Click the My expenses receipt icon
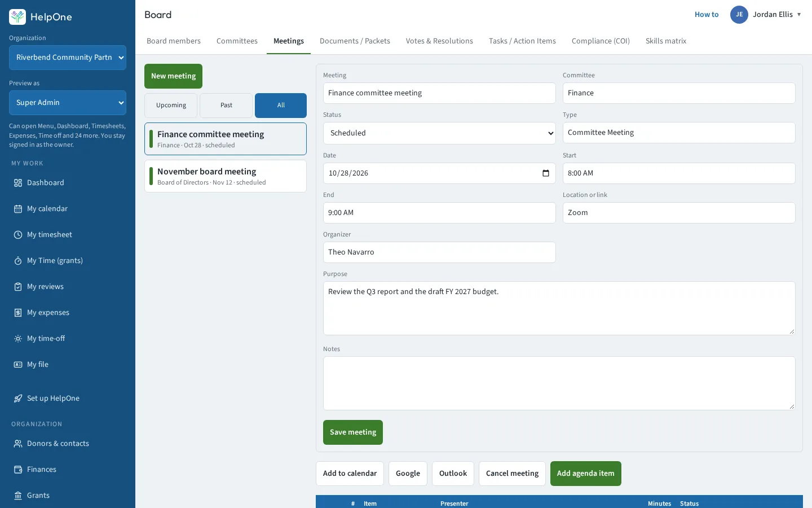 click(x=18, y=313)
